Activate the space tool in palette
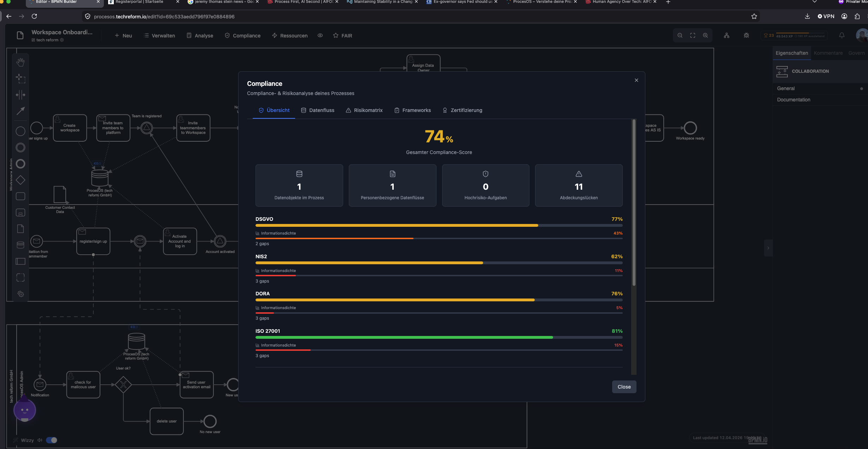The image size is (868, 449). 20,95
